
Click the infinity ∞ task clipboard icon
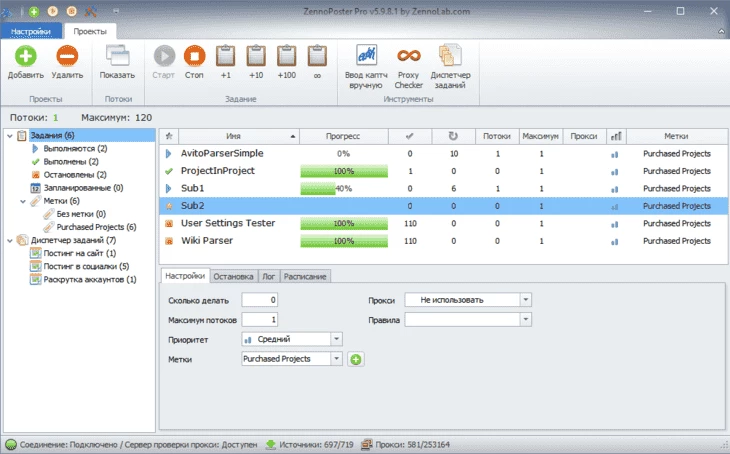click(x=317, y=56)
